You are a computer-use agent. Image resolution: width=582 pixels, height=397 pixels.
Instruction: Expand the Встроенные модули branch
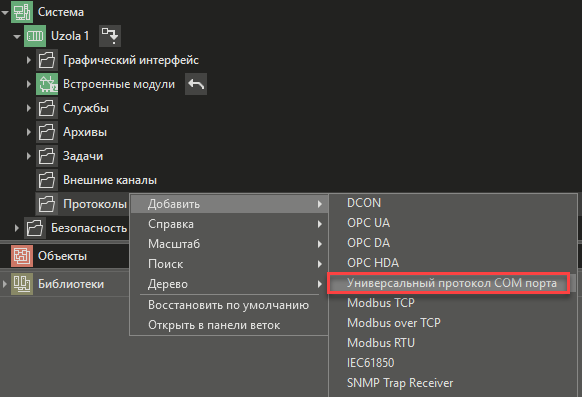[29, 84]
